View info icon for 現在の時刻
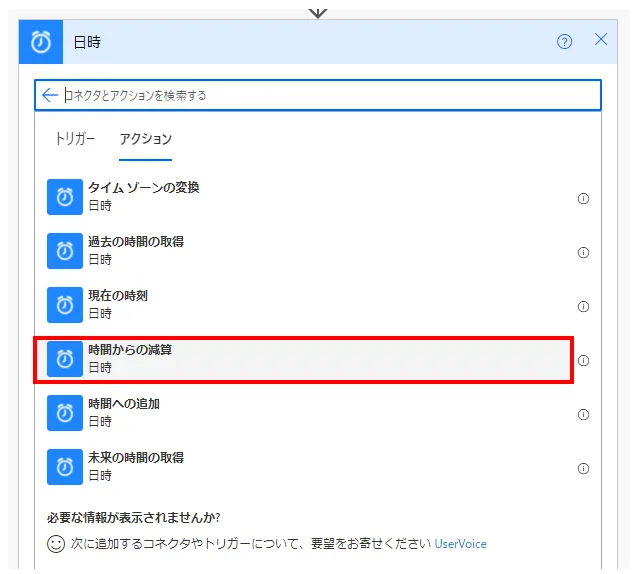This screenshot has height=574, width=637. tap(583, 306)
